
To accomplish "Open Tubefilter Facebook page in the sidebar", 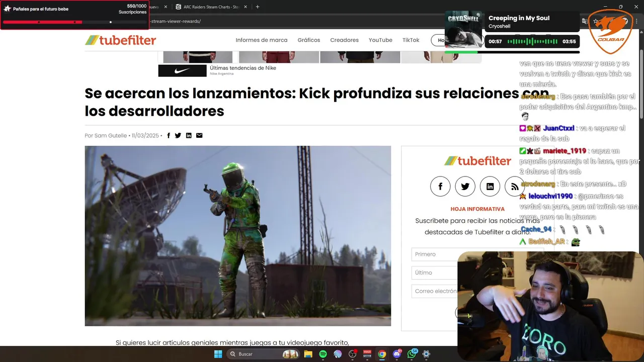I will (440, 187).
